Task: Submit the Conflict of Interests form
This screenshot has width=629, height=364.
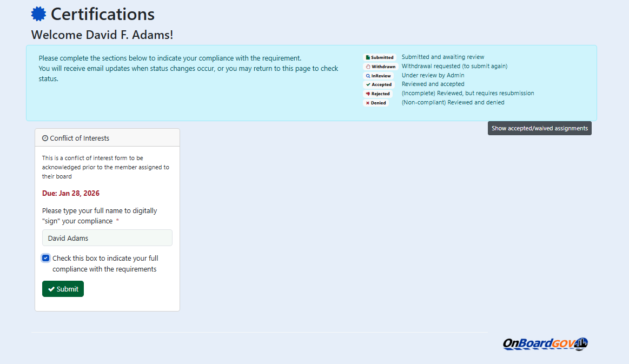Action: click(63, 289)
